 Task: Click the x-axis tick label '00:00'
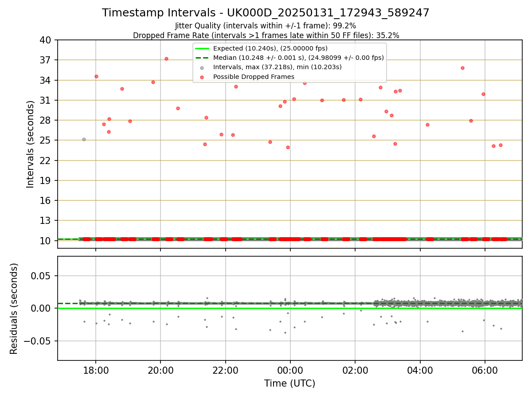coord(290,371)
